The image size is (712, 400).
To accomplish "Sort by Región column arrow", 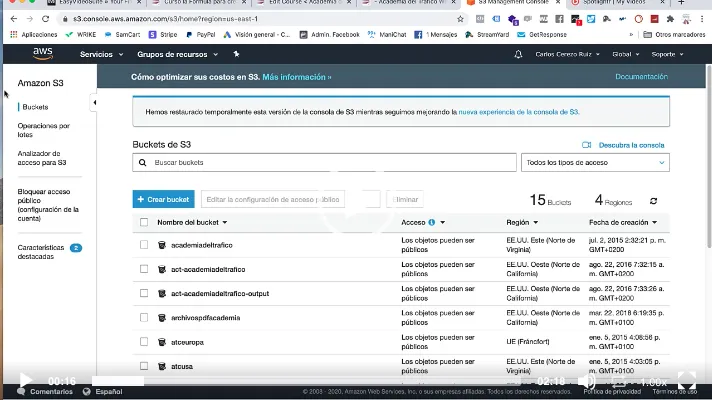I will pos(536,222).
